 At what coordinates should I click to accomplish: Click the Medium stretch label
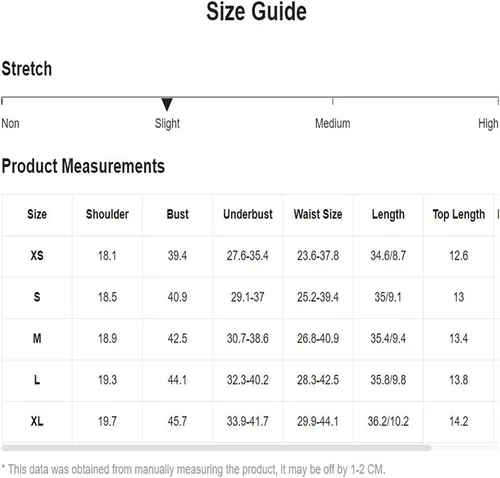(333, 124)
